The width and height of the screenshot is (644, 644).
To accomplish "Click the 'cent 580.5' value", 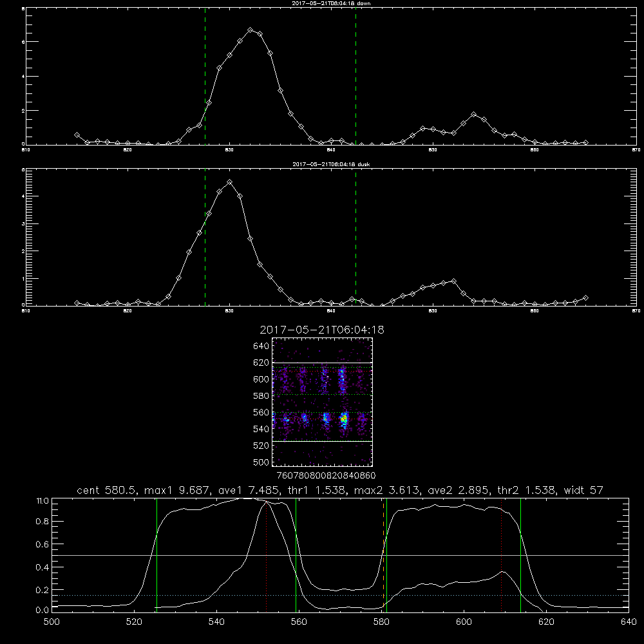I will tap(108, 490).
